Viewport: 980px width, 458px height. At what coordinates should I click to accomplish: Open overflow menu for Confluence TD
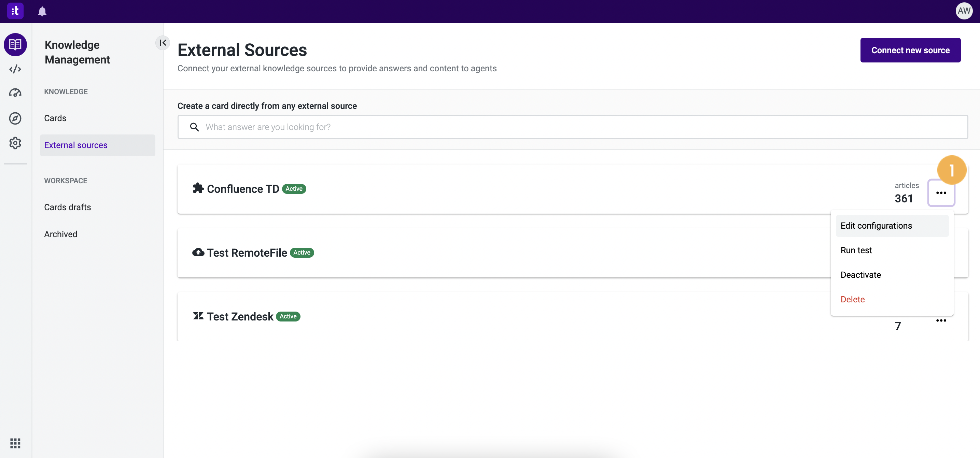pos(941,193)
